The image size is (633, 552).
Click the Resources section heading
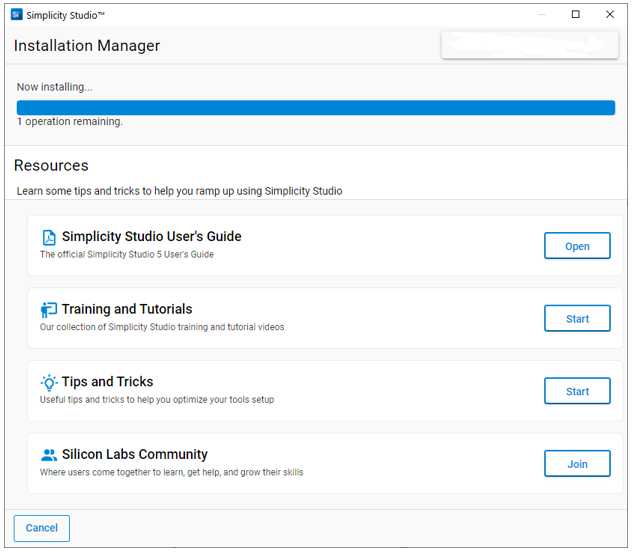tap(51, 166)
